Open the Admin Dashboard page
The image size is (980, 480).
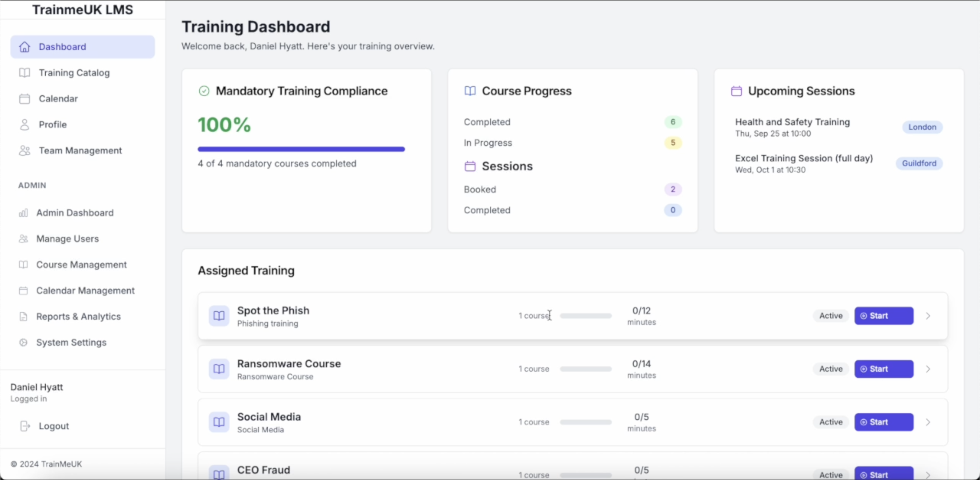[x=83, y=213]
